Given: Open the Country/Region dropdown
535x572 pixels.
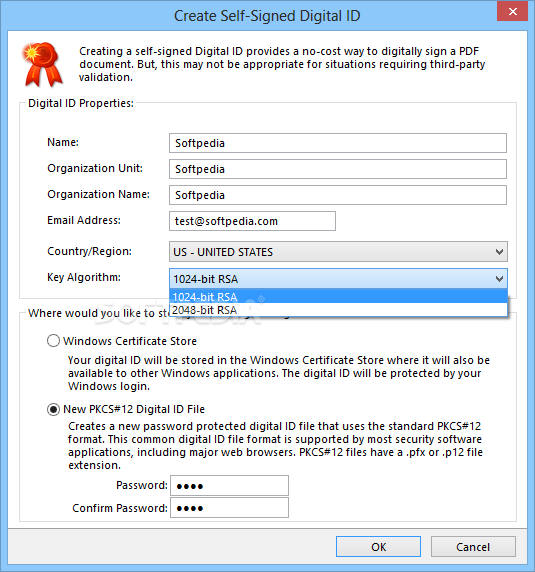Looking at the screenshot, I should click(338, 252).
